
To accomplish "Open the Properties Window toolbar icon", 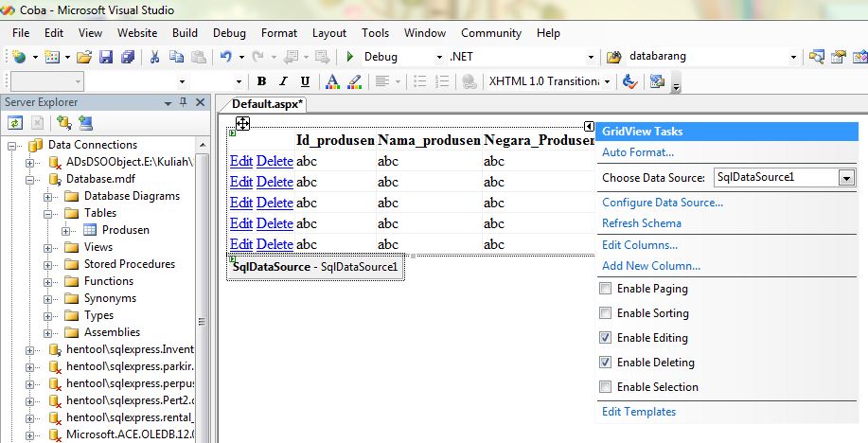I will [839, 57].
